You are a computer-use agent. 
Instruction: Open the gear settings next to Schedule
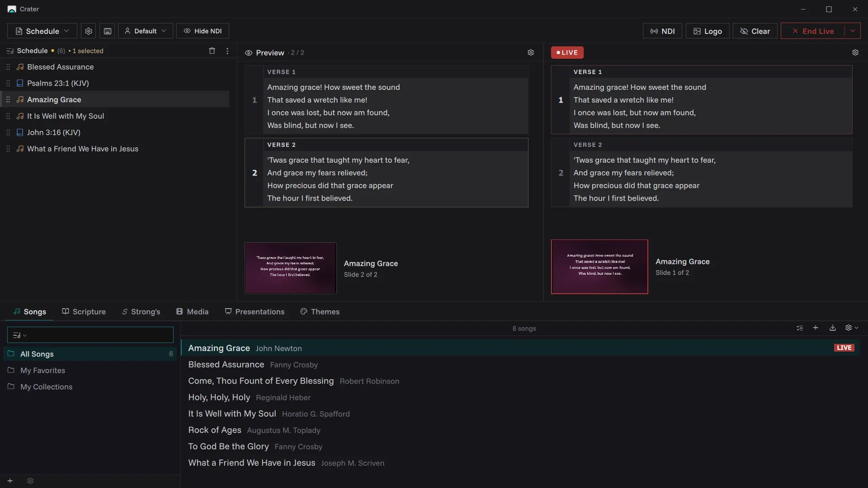[89, 31]
